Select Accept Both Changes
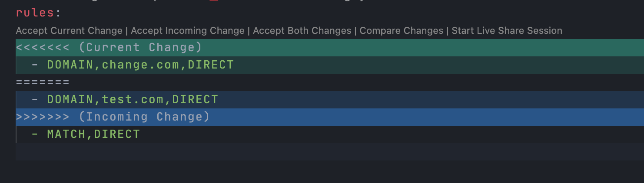This screenshot has height=183, width=644. pyautogui.click(x=302, y=31)
